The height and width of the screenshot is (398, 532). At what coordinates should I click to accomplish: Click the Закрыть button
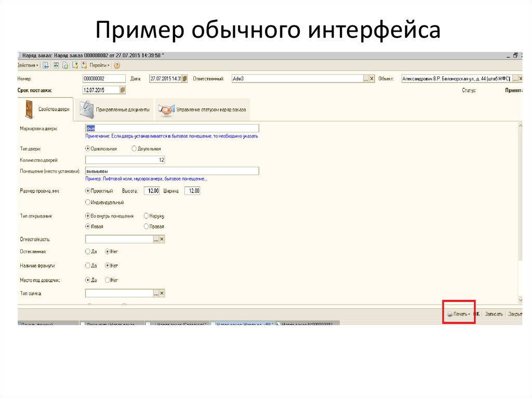coord(515,314)
